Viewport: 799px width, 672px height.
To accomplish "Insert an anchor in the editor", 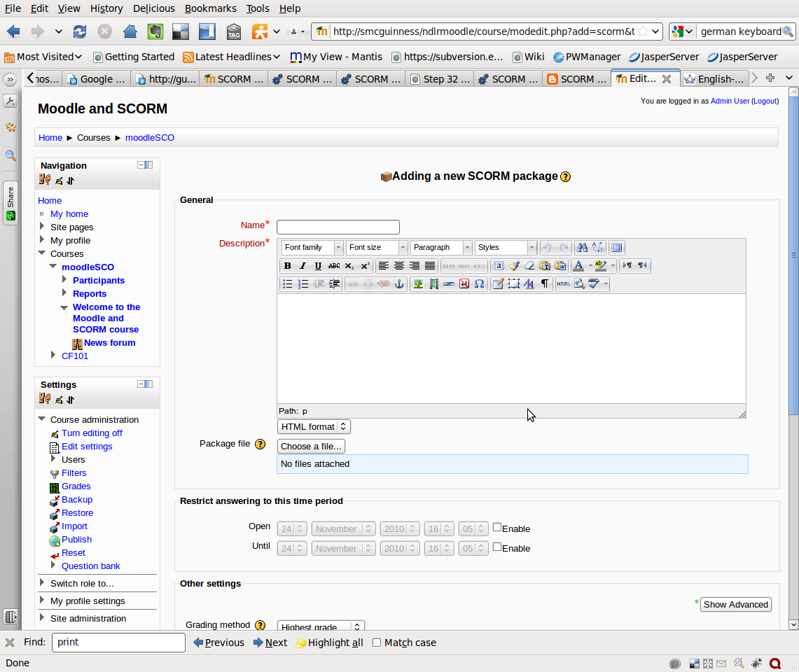I will [399, 283].
